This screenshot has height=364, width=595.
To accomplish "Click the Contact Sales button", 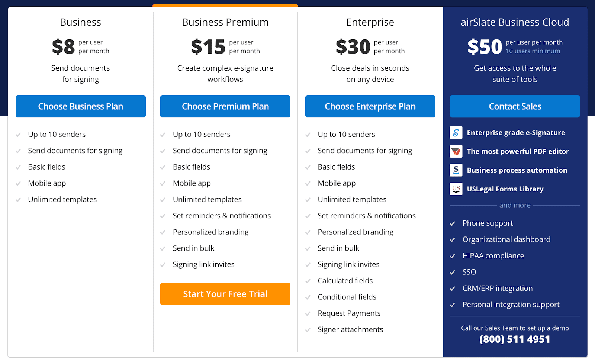I will (515, 106).
